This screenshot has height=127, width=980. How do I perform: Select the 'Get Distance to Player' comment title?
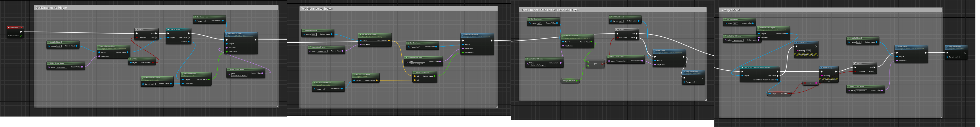point(51,8)
